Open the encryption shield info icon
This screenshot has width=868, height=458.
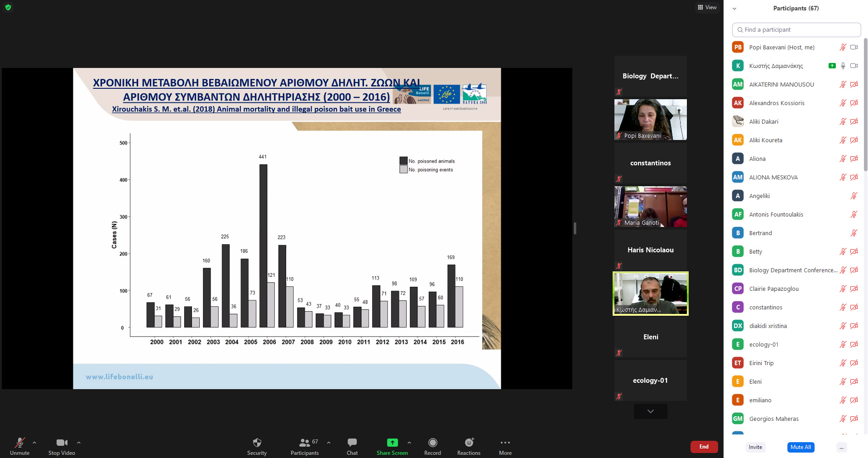(8, 7)
